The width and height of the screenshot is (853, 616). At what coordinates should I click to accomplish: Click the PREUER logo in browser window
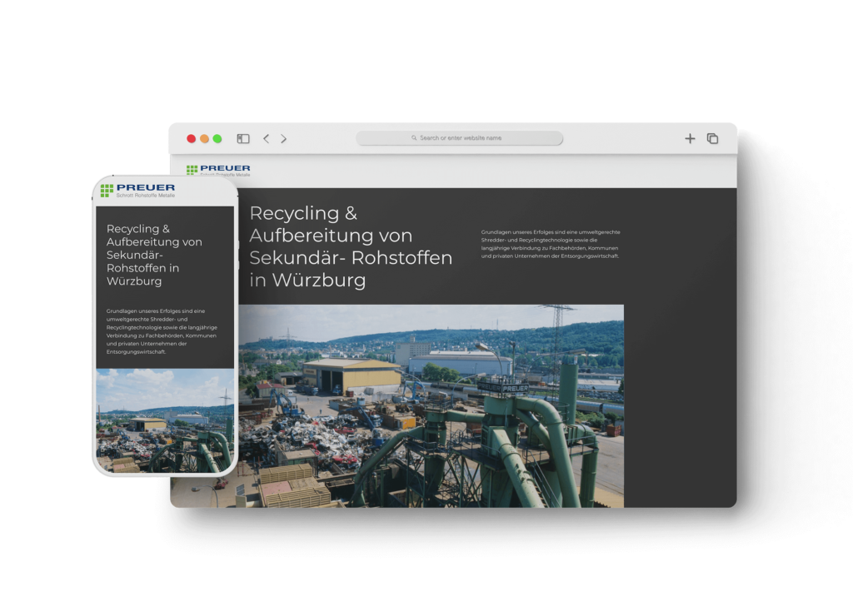coord(218,170)
